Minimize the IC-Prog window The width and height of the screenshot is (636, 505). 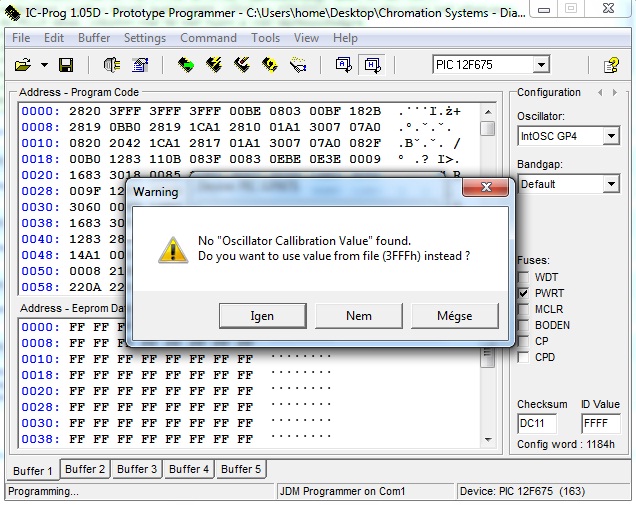[544, 9]
